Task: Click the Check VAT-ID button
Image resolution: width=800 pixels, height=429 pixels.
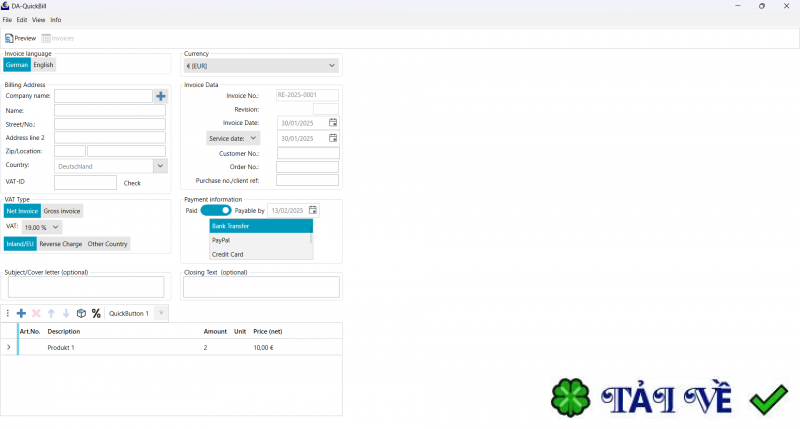Action: pyautogui.click(x=132, y=183)
